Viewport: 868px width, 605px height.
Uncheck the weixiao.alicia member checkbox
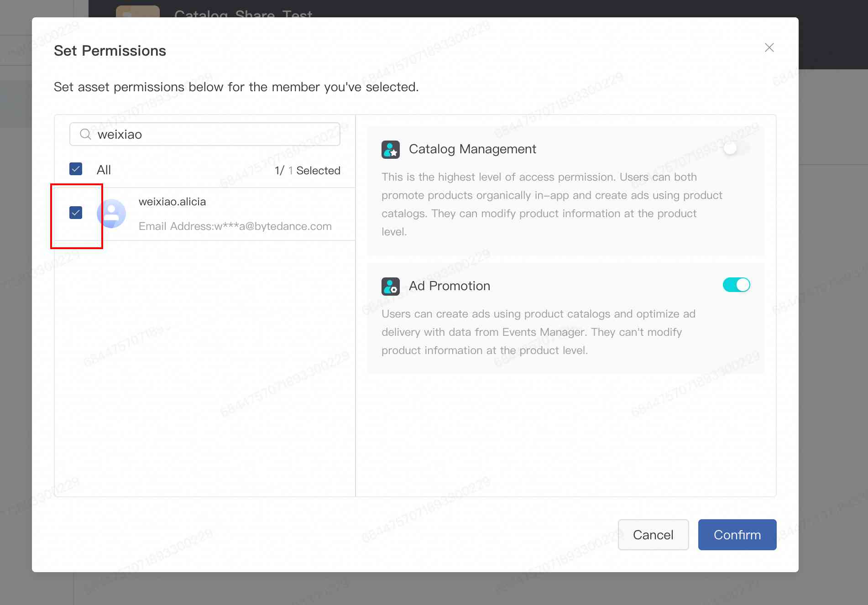tap(76, 212)
